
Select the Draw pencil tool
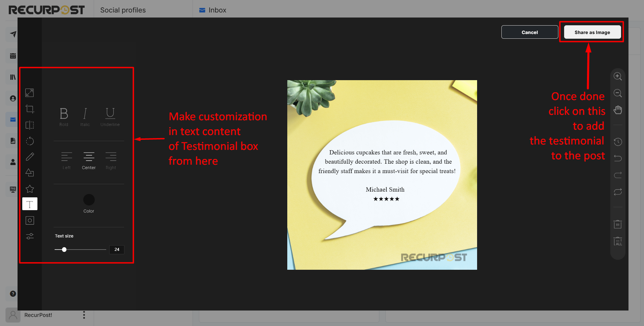pos(30,157)
